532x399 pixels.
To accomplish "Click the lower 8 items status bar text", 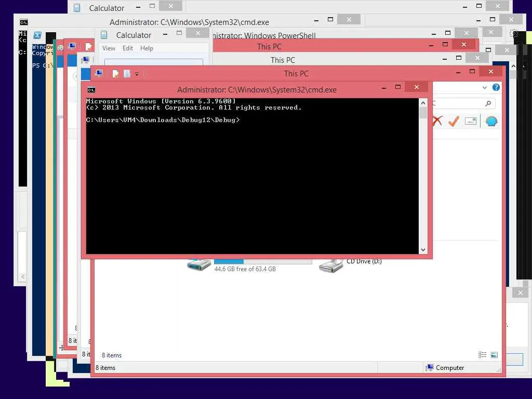I will 105,368.
